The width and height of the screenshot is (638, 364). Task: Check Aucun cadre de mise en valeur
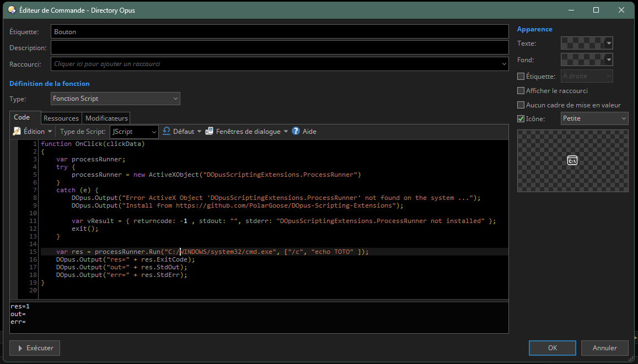pyautogui.click(x=521, y=105)
